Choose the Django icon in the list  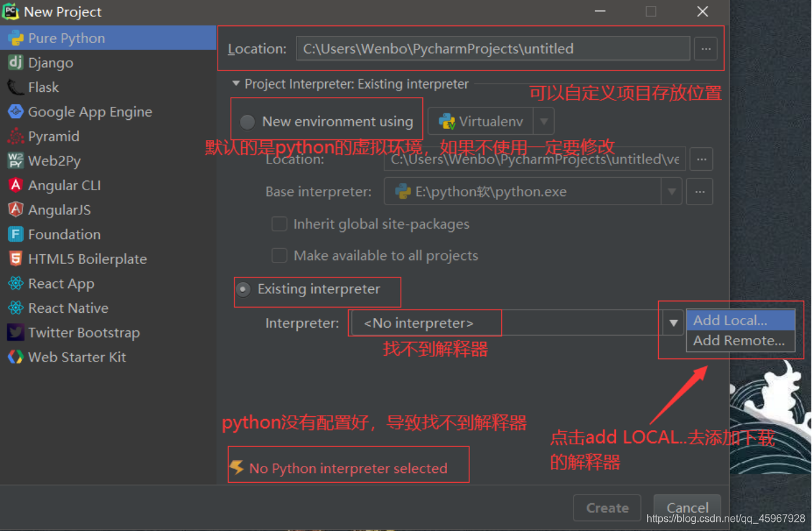[16, 63]
